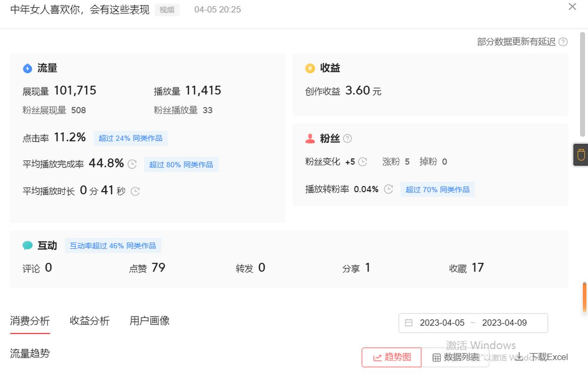This screenshot has width=588, height=374.
Task: Set end date 2023-04-09 in range picker
Action: (x=504, y=323)
